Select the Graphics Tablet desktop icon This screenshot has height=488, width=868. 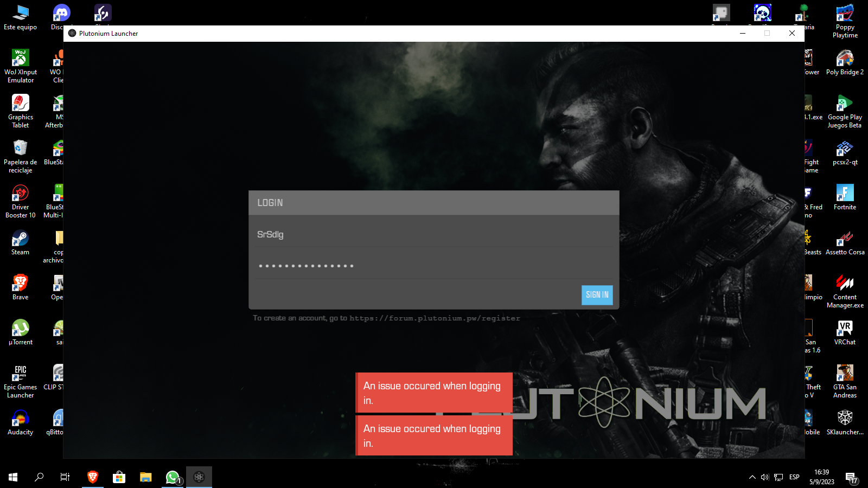click(21, 111)
